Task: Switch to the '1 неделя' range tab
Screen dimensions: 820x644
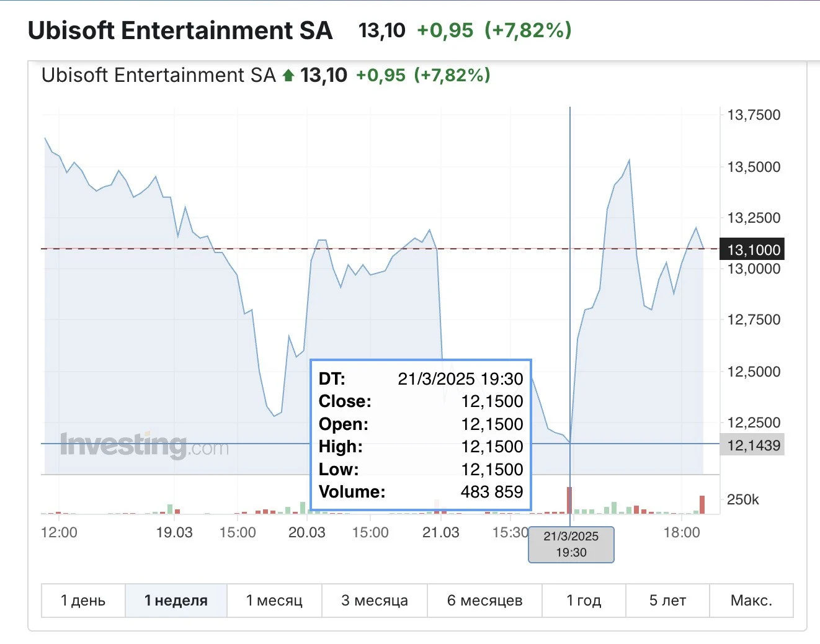Action: tap(176, 601)
